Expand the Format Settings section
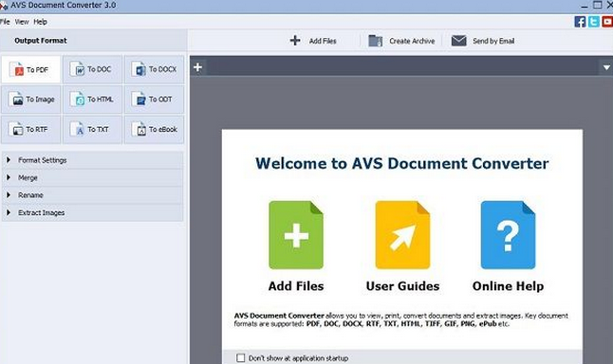The width and height of the screenshot is (613, 364). coord(92,160)
